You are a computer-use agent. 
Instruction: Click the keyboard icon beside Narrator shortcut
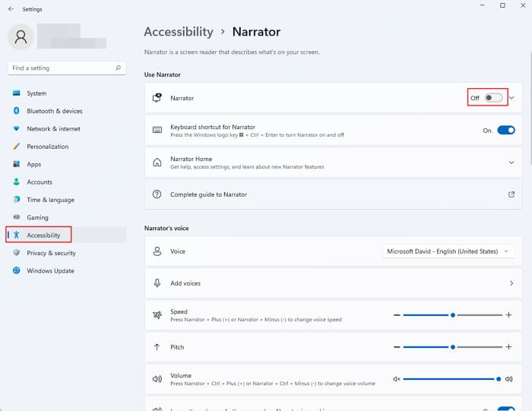(x=157, y=130)
